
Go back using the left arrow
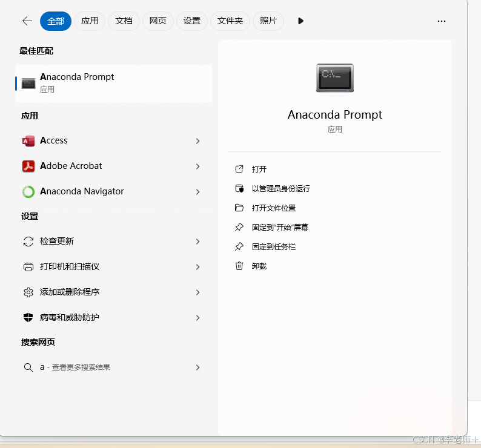[x=27, y=21]
